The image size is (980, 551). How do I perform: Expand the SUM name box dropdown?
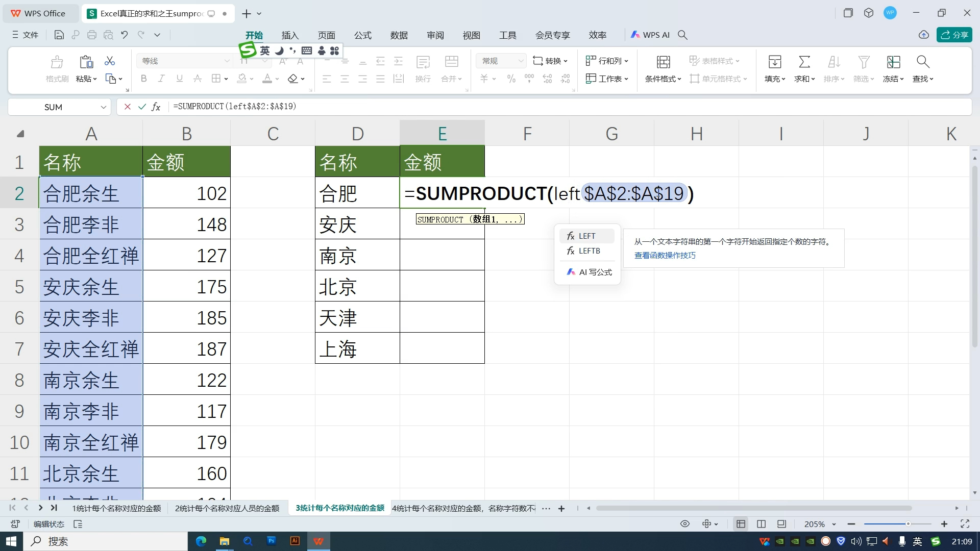pyautogui.click(x=103, y=107)
